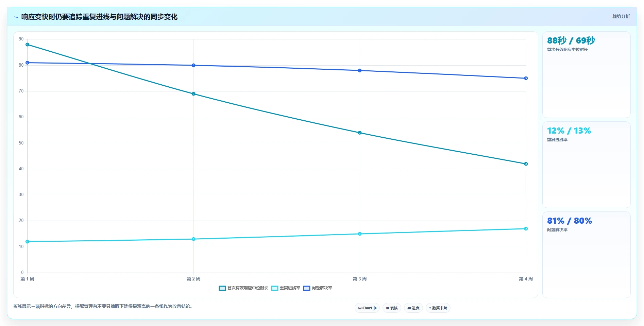The height and width of the screenshot is (326, 644).
Task: Click the 趋势分析 label in header
Action: pos(621,16)
